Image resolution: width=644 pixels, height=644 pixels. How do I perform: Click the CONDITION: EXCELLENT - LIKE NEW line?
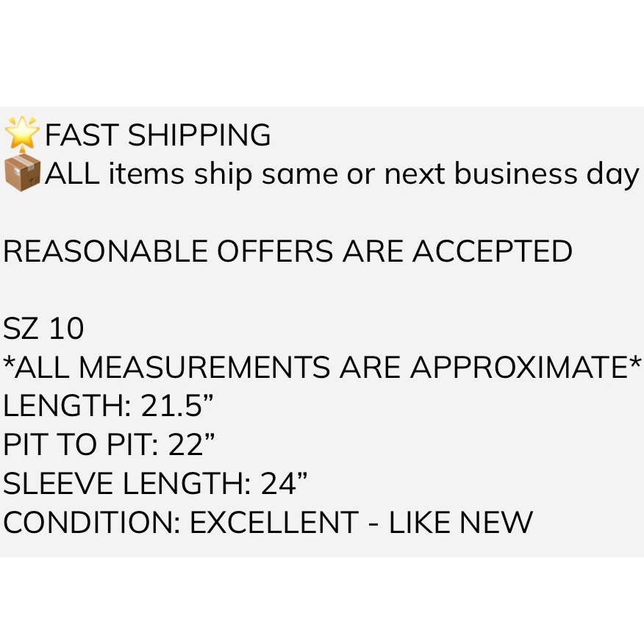tap(268, 522)
